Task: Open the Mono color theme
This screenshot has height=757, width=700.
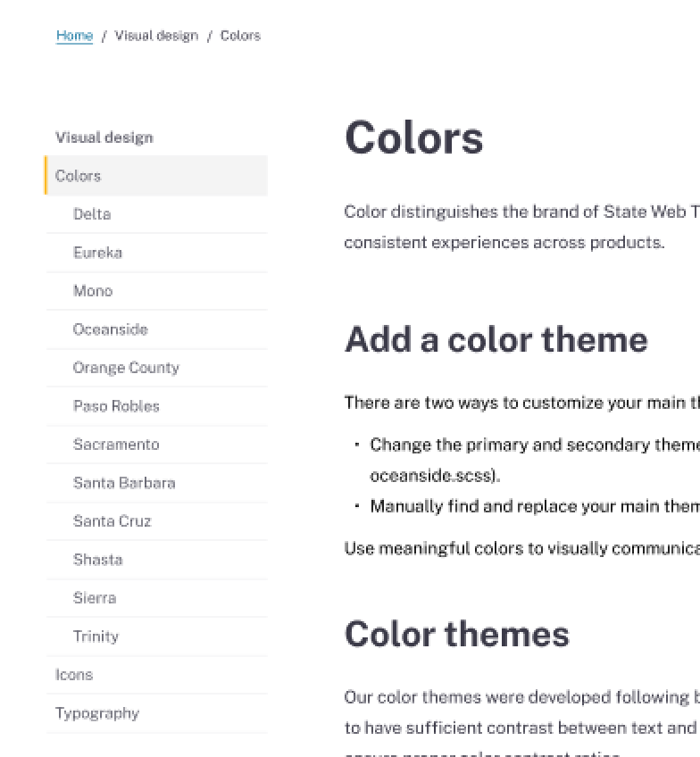Action: [92, 291]
